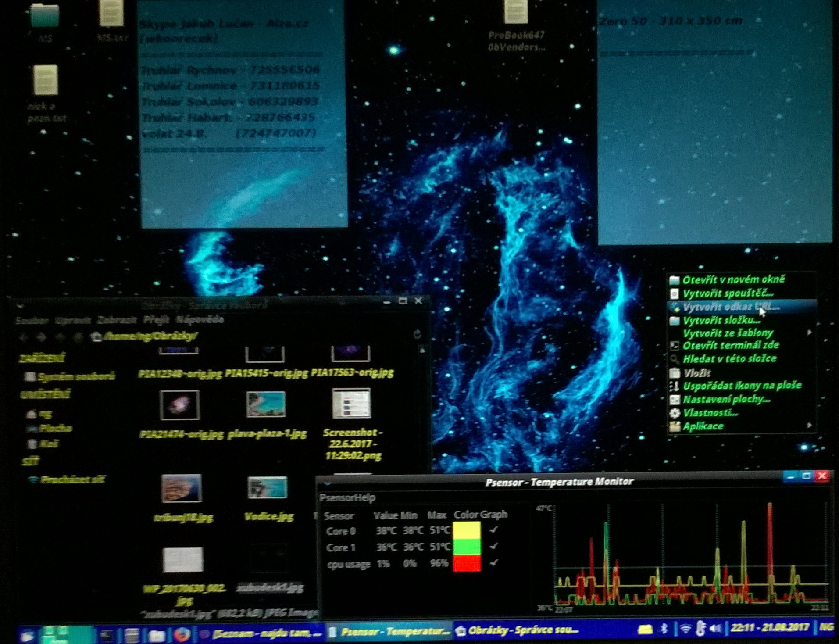Click the Bluetooth tray icon

click(x=664, y=629)
